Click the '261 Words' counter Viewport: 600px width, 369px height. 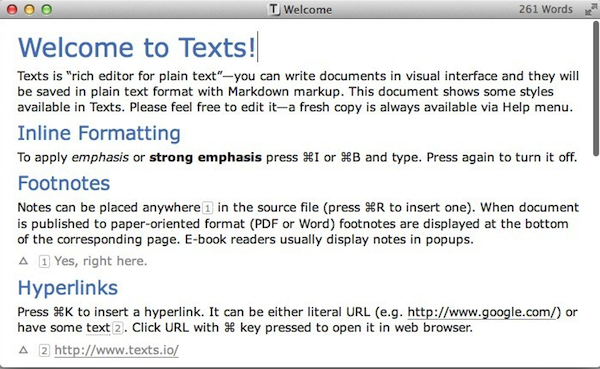pos(546,9)
